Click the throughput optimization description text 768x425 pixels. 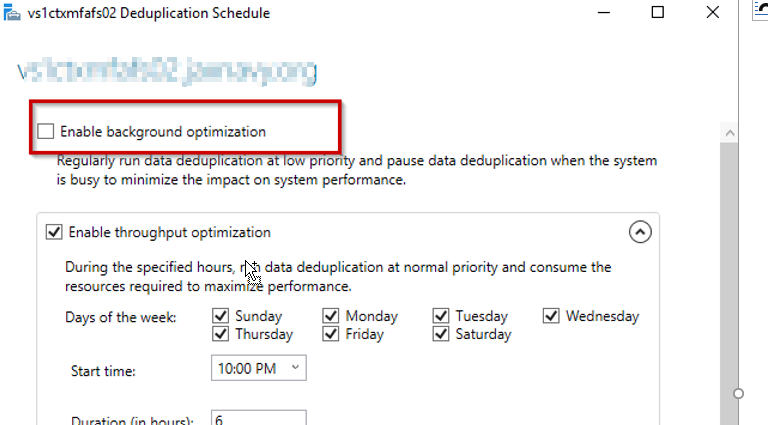[338, 277]
